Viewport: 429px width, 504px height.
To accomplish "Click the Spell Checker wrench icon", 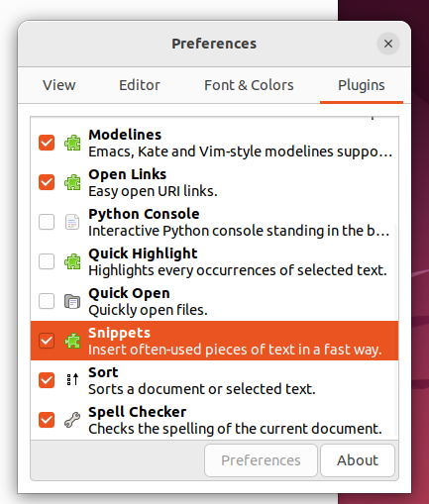I will click(72, 420).
